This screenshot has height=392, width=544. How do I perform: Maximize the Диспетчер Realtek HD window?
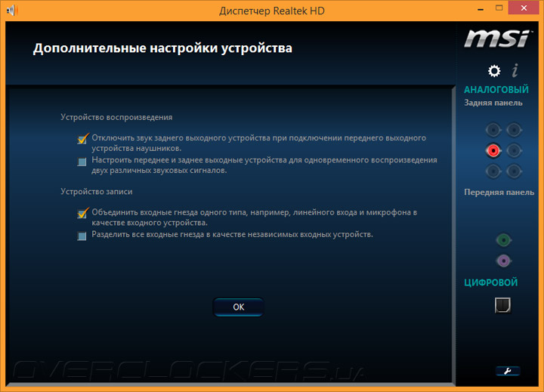click(499, 8)
